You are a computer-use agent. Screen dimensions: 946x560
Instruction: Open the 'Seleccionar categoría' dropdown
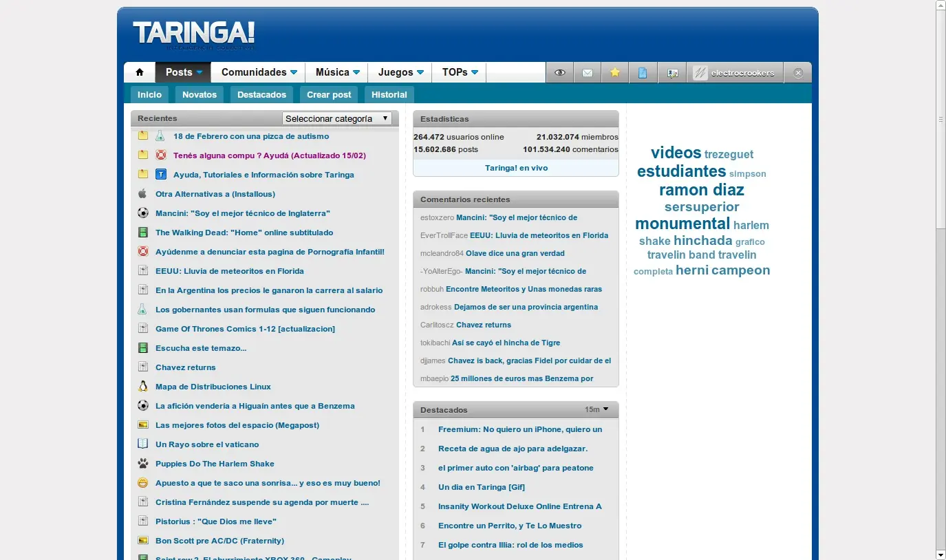tap(337, 118)
